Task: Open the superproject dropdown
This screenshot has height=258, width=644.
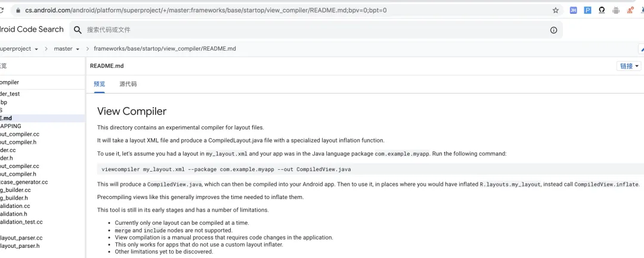Action: tap(19, 49)
